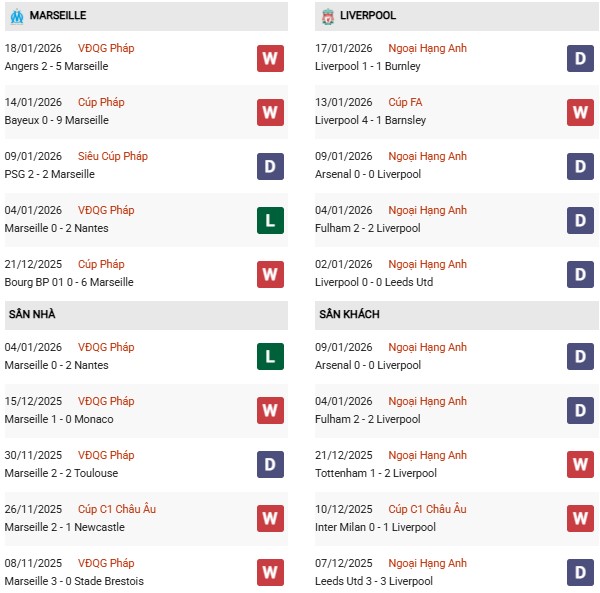Click W badge for Marseille 2-1 Newcastle
This screenshot has height=593, width=600.
[270, 519]
